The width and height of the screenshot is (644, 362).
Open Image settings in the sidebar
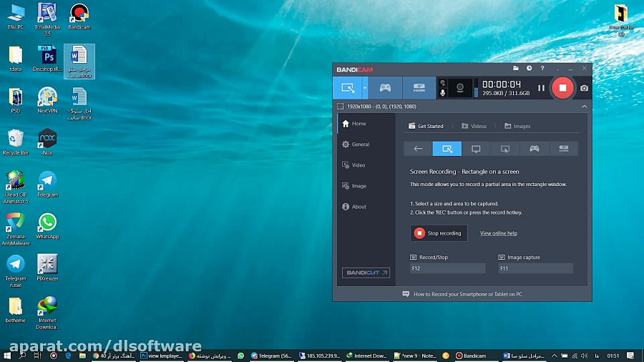[366, 186]
